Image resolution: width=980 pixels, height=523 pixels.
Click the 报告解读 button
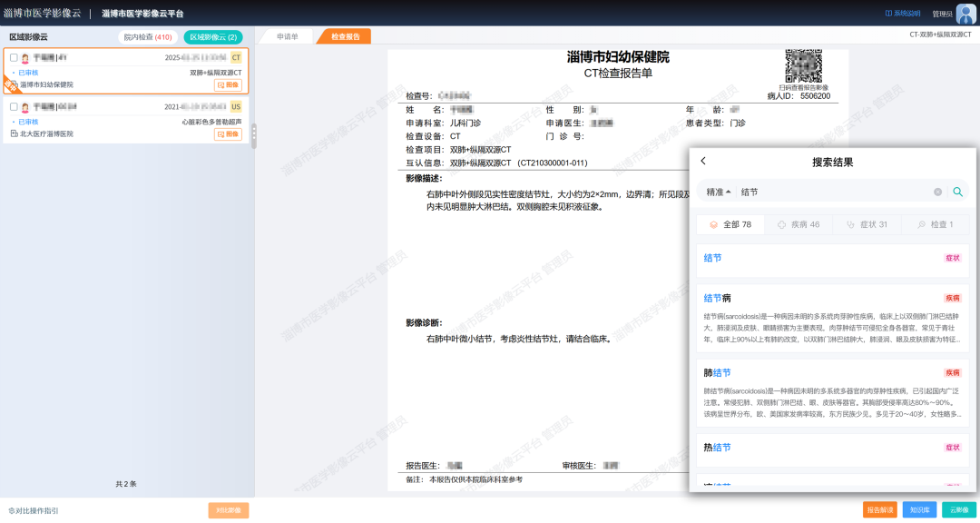click(880, 510)
